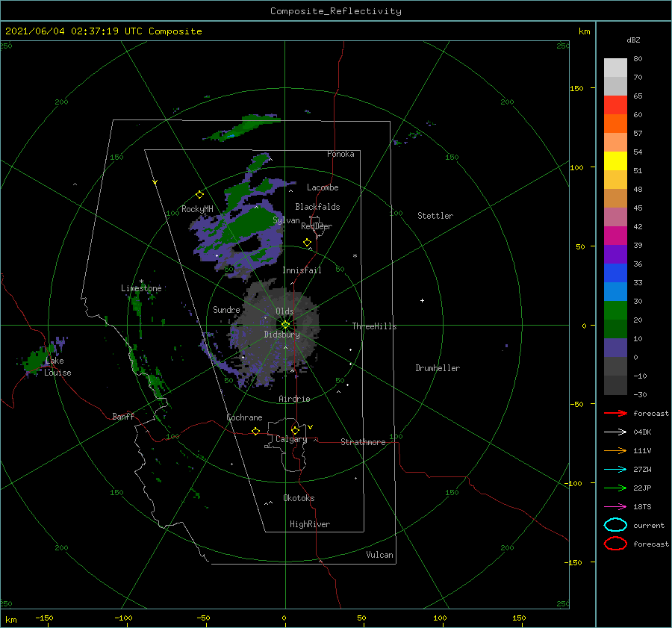
Task: Click the 'dBZ' legend heading
Action: pyautogui.click(x=633, y=40)
